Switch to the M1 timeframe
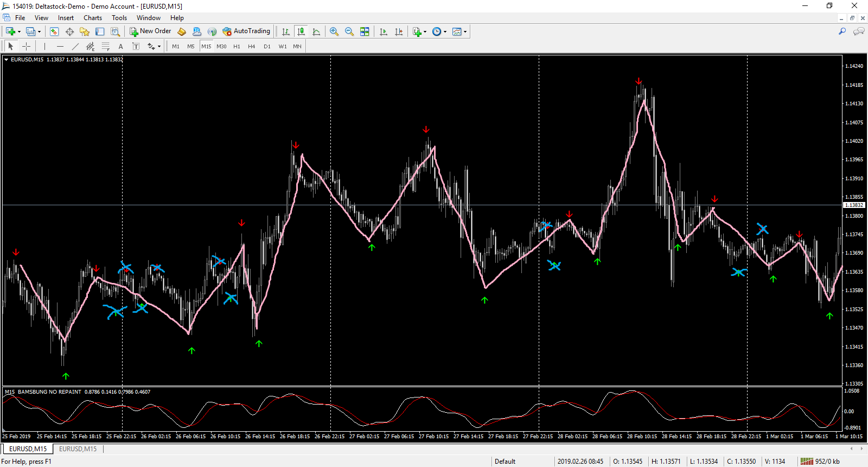Image resolution: width=868 pixels, height=467 pixels. 176,46
